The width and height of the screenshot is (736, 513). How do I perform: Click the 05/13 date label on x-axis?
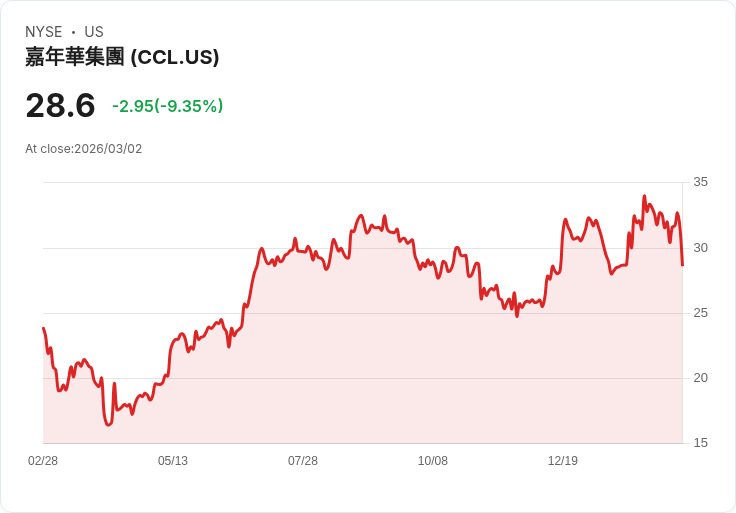pos(173,461)
